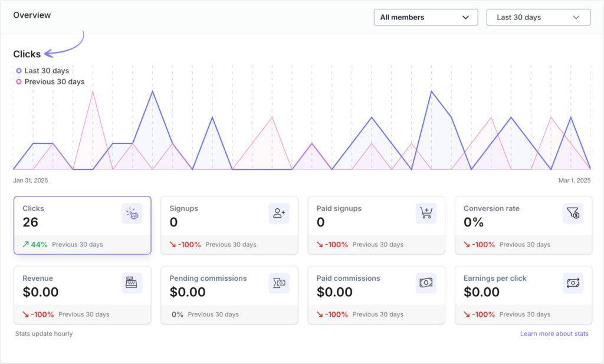Image resolution: width=604 pixels, height=364 pixels.
Task: Select the Clicks stat card
Action: coord(83,225)
